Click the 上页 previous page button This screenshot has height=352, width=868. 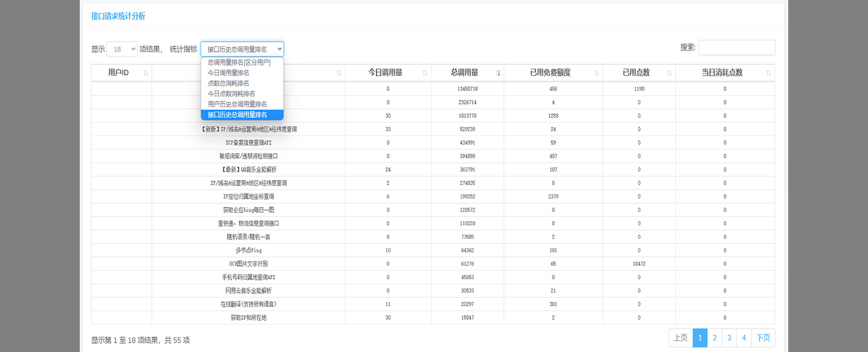pyautogui.click(x=680, y=338)
